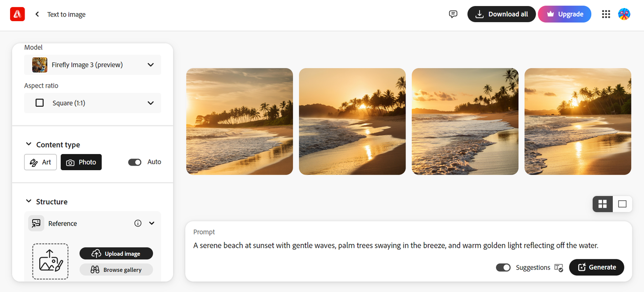Viewport: 644px width, 292px height.
Task: Open the feedback chat icon
Action: coord(453,14)
